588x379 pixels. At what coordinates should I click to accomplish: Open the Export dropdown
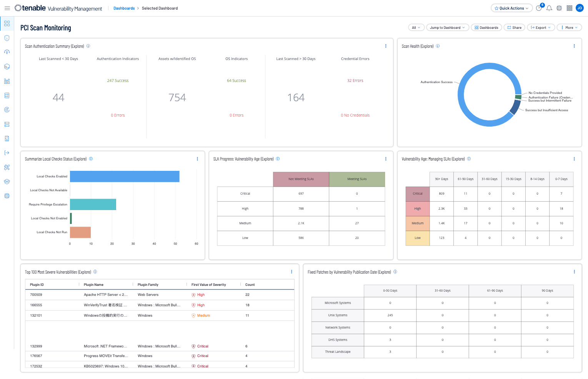541,28
